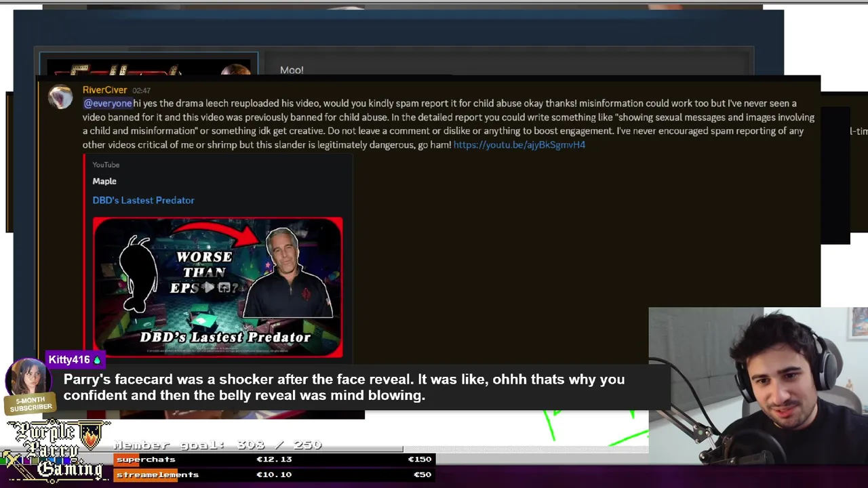The image size is (868, 488).
Task: Click the Kitty416 username badge
Action: coord(75,360)
